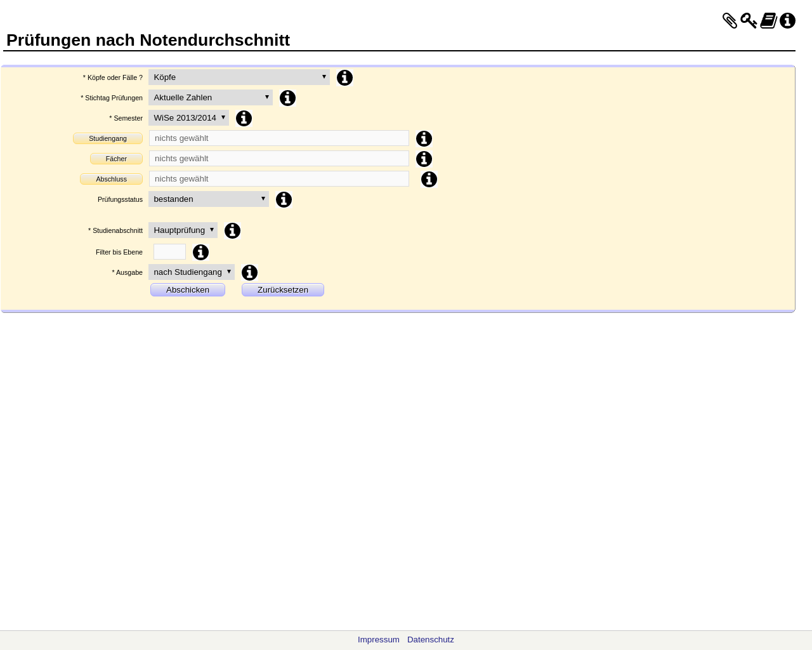Open the Datenschutz link
This screenshot has height=650, width=812.
click(431, 640)
